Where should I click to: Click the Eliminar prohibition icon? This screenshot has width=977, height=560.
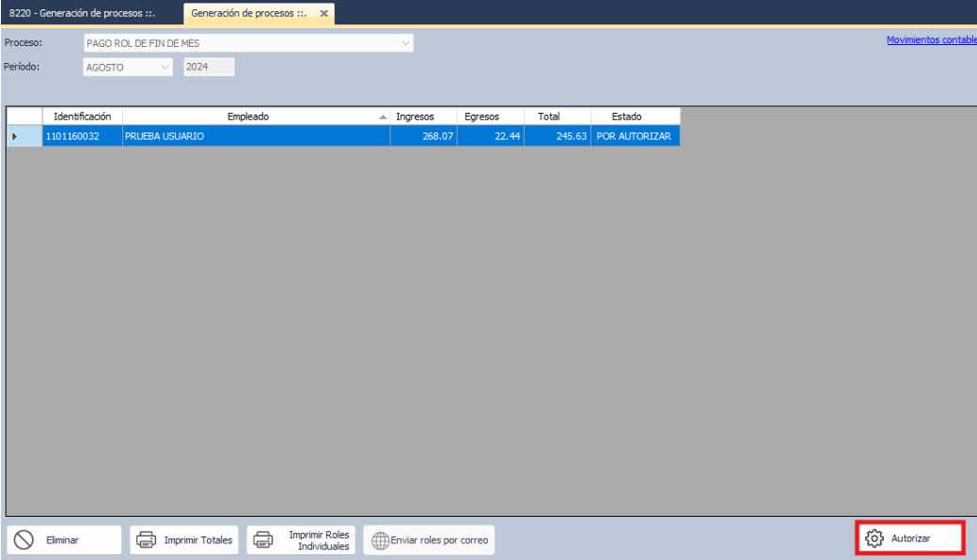coord(24,540)
